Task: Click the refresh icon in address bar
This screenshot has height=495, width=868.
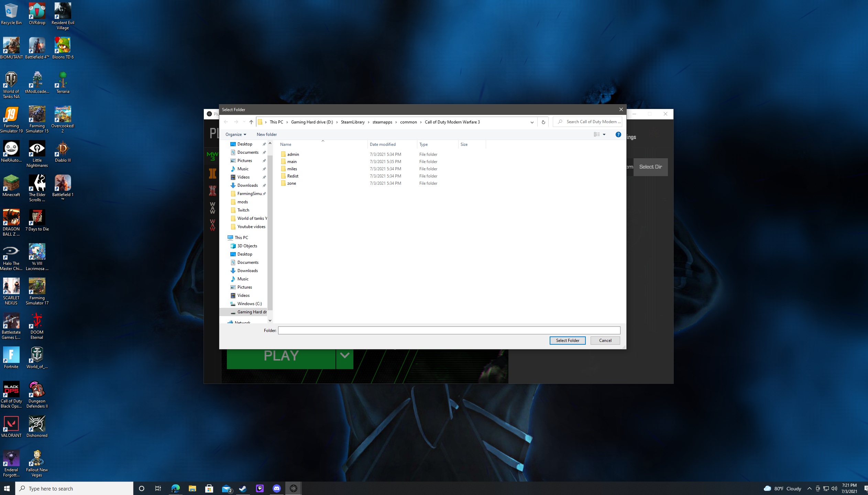Action: coord(543,122)
